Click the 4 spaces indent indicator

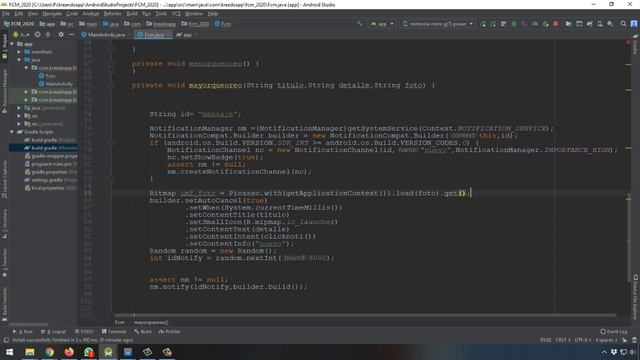tap(606, 340)
